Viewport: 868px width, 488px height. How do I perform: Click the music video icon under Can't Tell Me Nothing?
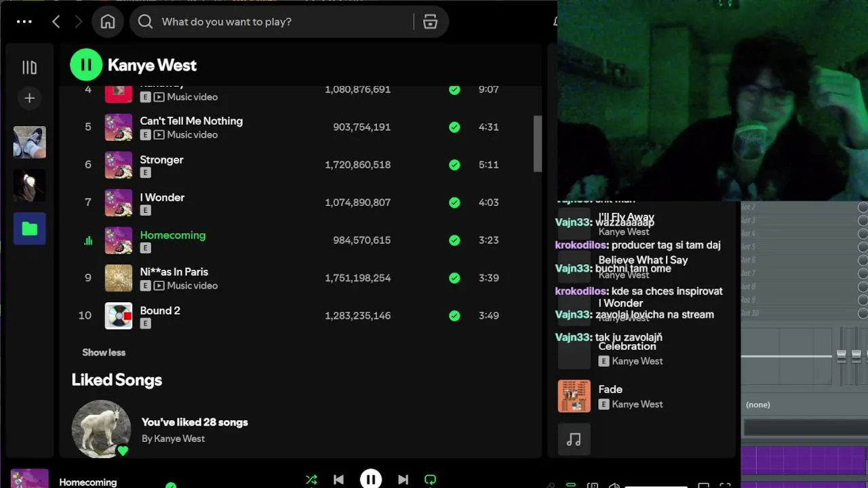pyautogui.click(x=159, y=135)
